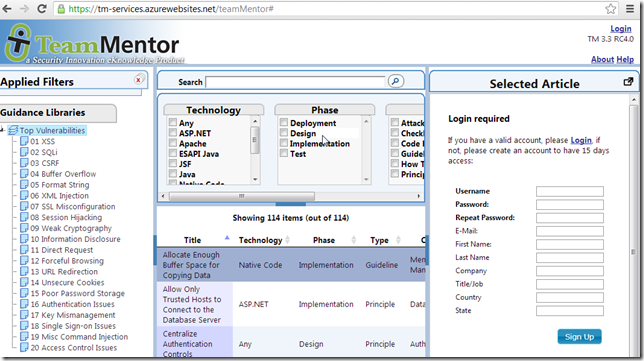
Task: Open the Guidance Libraries tab
Action: pos(58,113)
